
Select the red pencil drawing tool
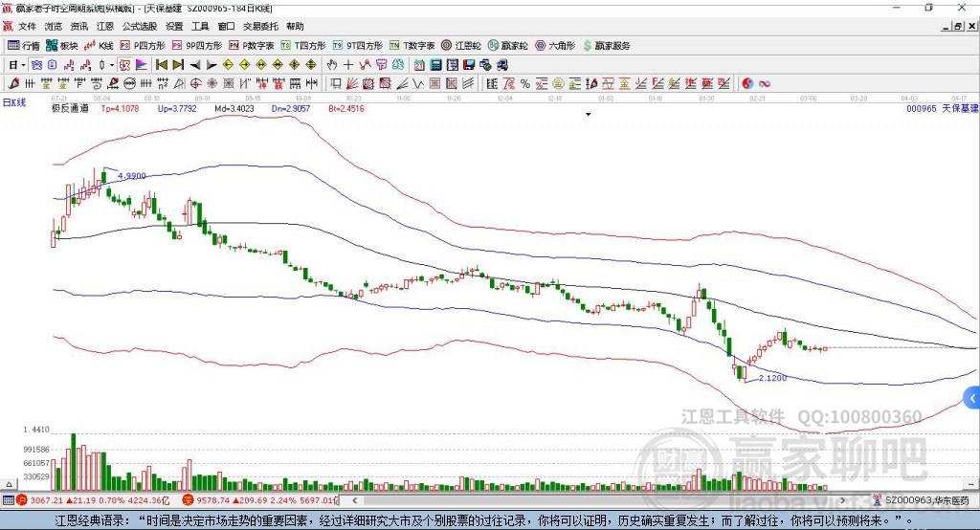(x=13, y=84)
